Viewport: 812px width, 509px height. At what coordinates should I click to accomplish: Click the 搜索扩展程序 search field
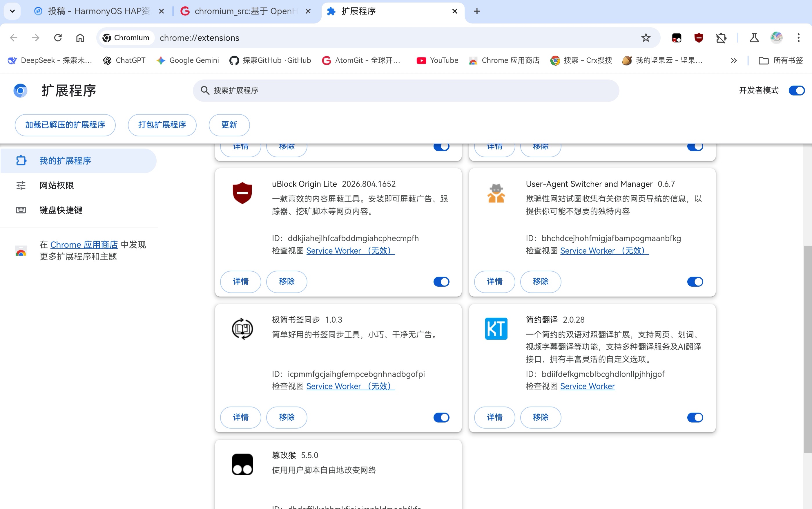pos(406,91)
